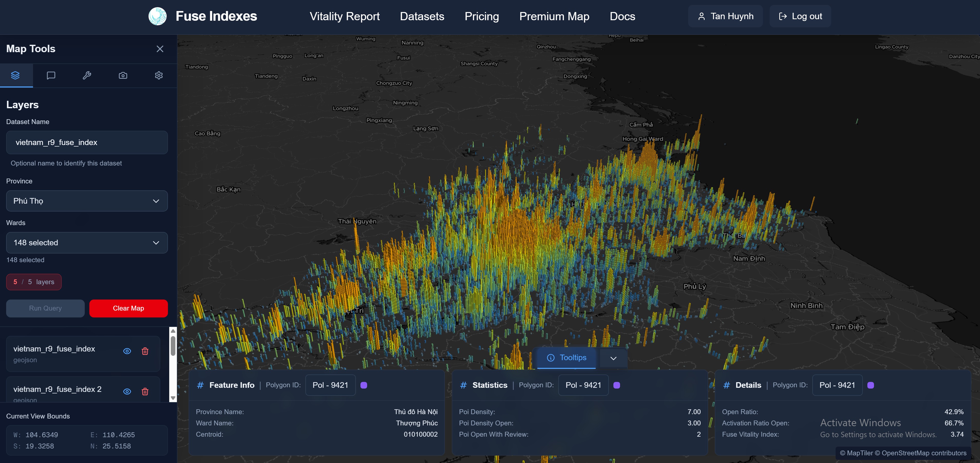Delete the vietnam_r9_fuse_index 2 layer
This screenshot has height=463, width=980.
145,391
